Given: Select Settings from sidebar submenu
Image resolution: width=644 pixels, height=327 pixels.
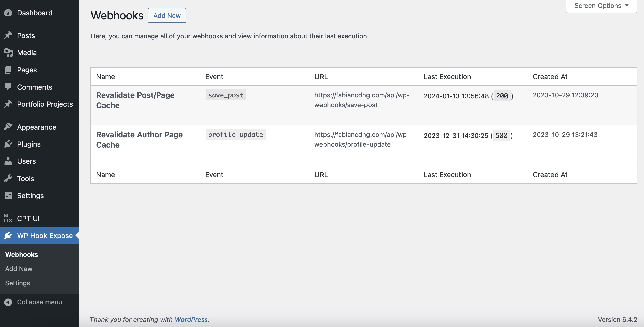Looking at the screenshot, I should (18, 283).
